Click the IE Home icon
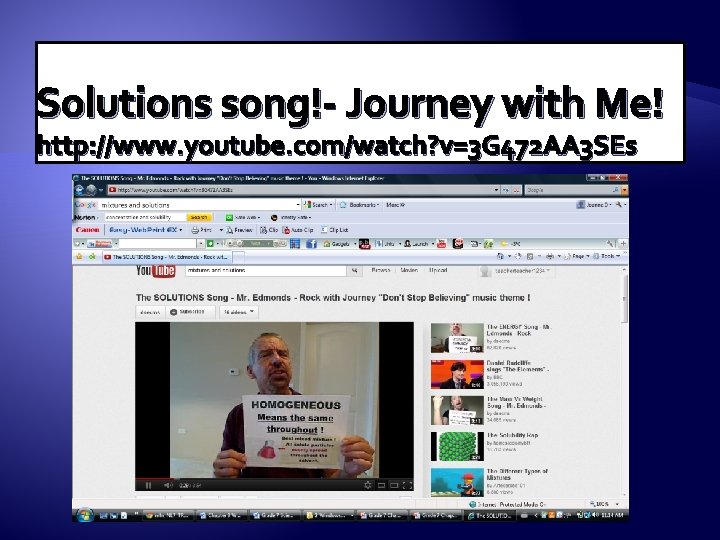Screen dimensions: 720x540 (501, 256)
